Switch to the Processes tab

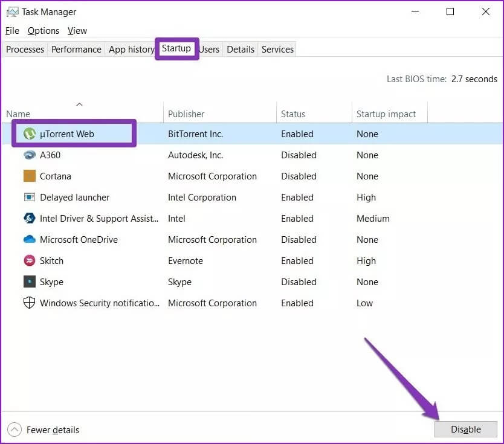[25, 50]
